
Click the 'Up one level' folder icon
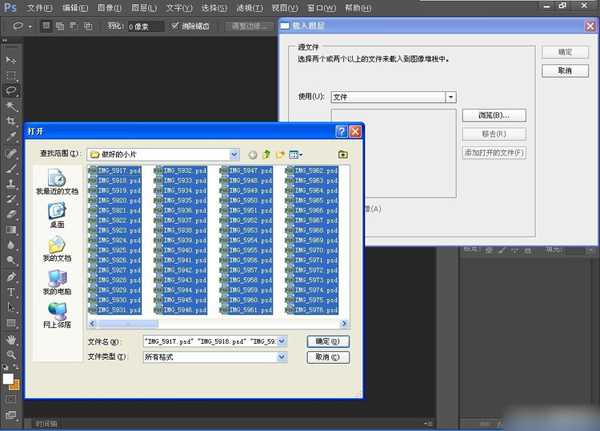(266, 154)
